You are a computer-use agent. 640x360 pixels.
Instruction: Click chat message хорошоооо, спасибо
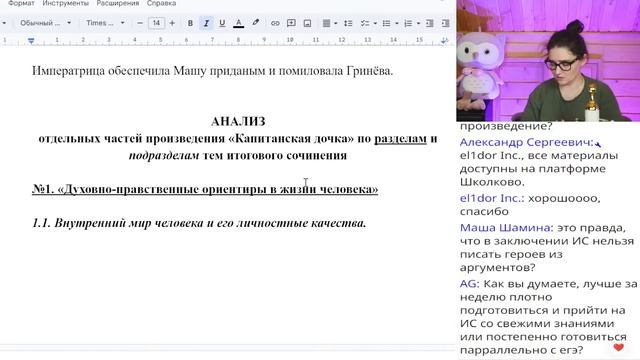click(530, 204)
